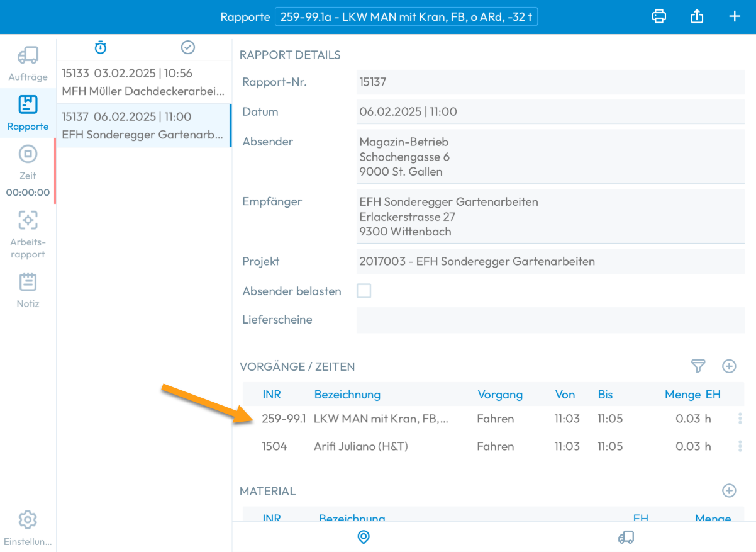Add a new Material entry
Screen dimensions: 756x552
point(729,491)
